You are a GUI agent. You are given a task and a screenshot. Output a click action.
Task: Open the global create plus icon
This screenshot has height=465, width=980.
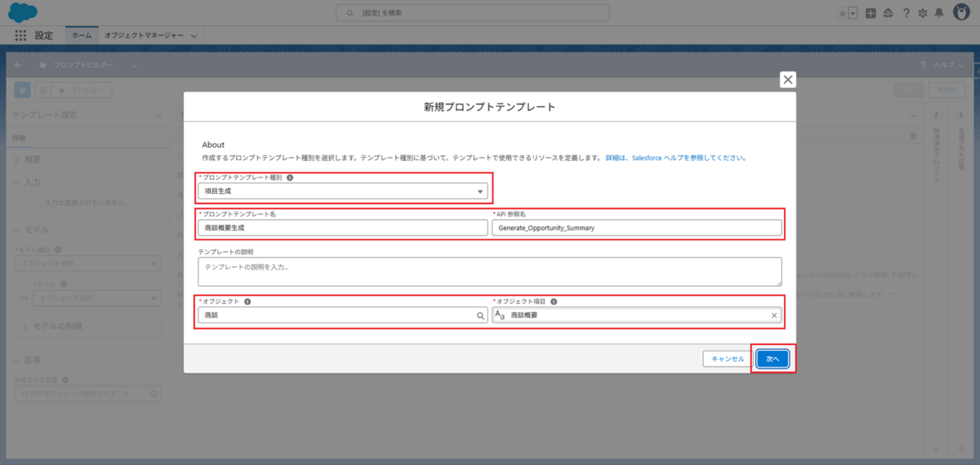[x=871, y=13]
